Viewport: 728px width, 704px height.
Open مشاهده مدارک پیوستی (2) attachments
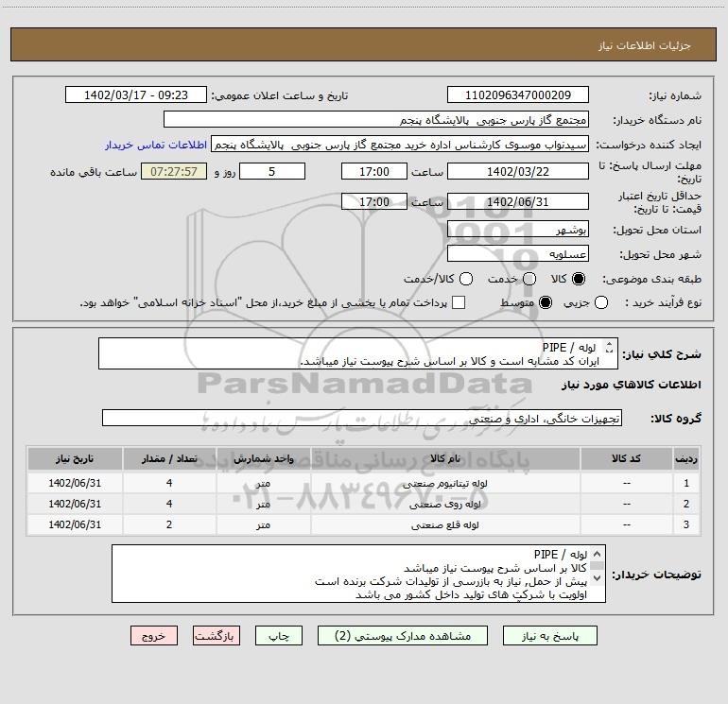click(x=402, y=636)
